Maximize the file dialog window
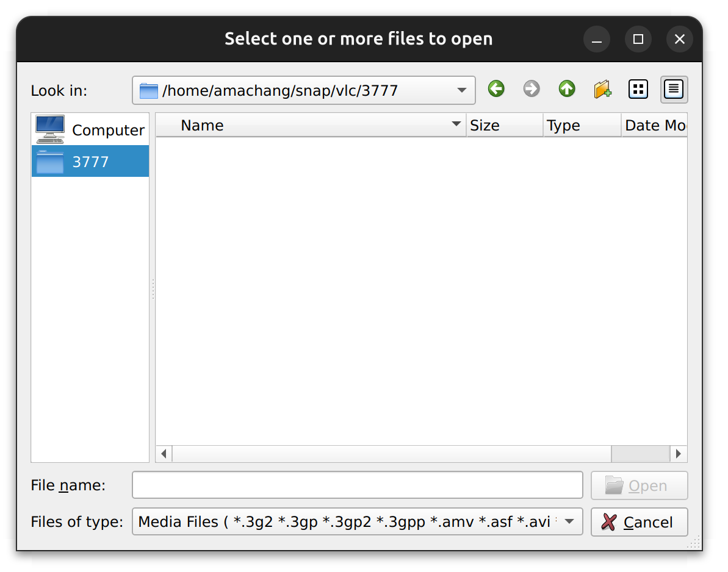 tap(638, 40)
